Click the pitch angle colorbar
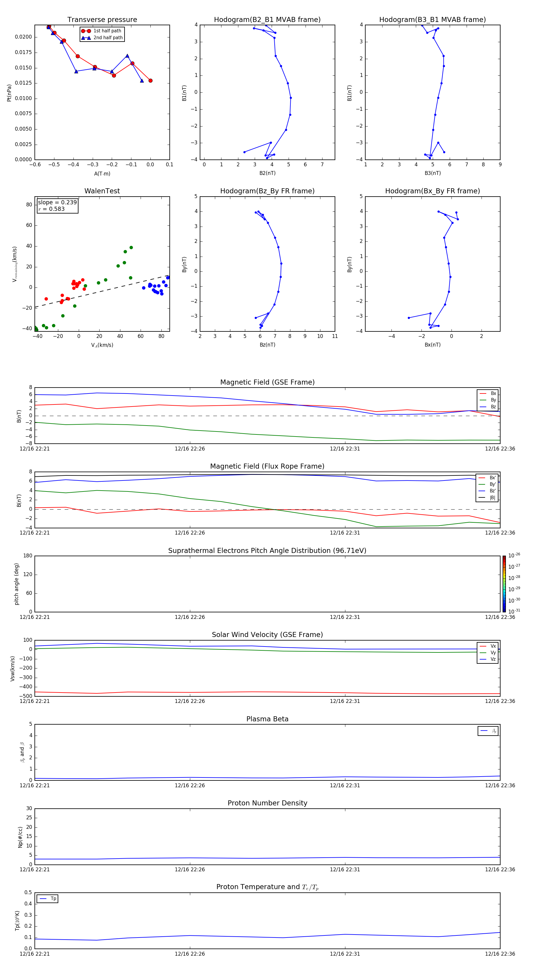 pos(504,584)
